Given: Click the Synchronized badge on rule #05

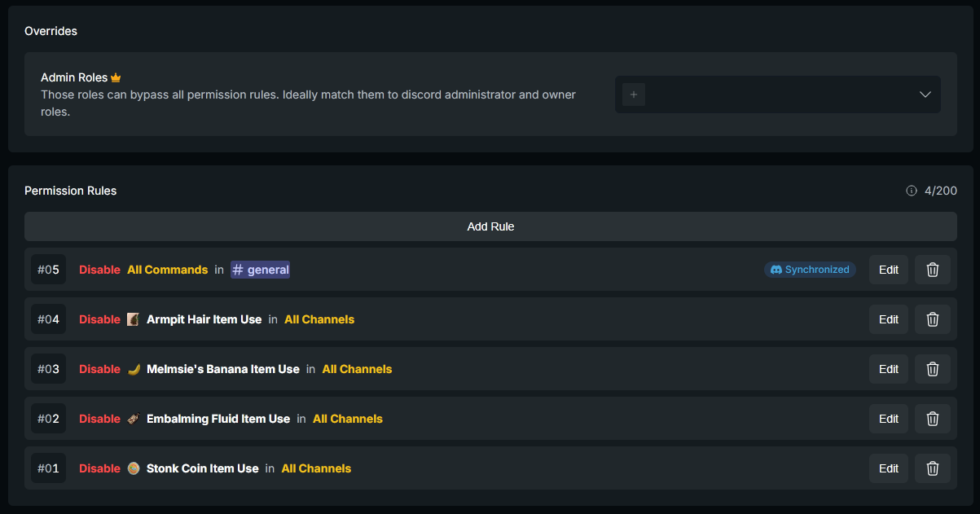Looking at the screenshot, I should point(810,270).
